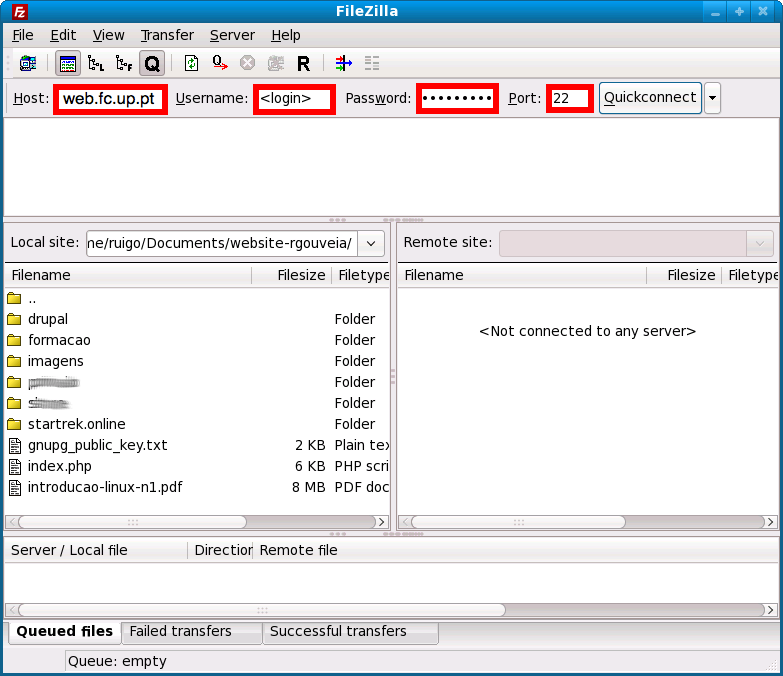This screenshot has width=783, height=676.
Task: Click reconnect R toolbar icon
Action: [304, 64]
